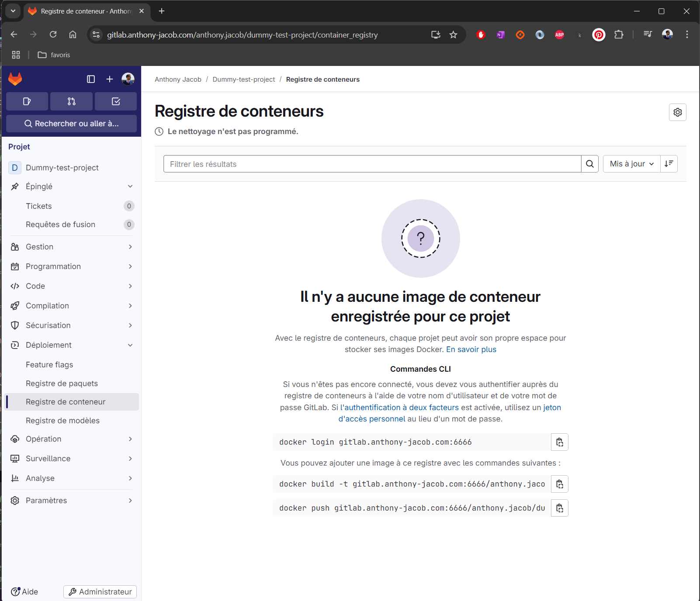Viewport: 700px width, 601px height.
Task: Open Dummy-test-project in sidebar
Action: 72,168
